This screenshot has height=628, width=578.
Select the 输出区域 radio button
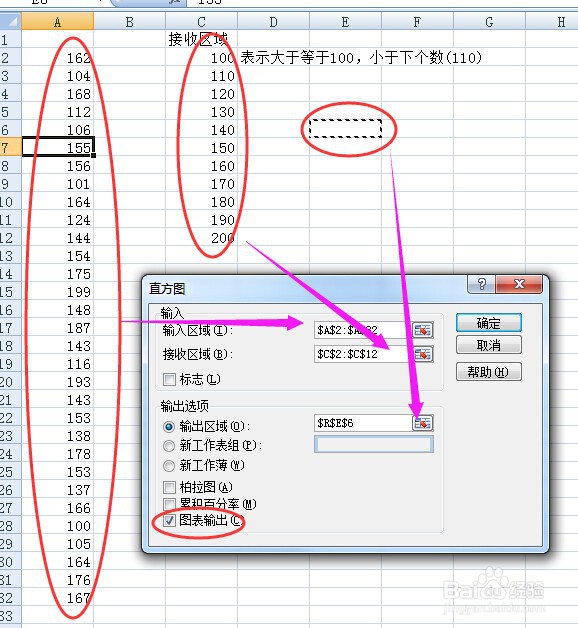[x=169, y=427]
